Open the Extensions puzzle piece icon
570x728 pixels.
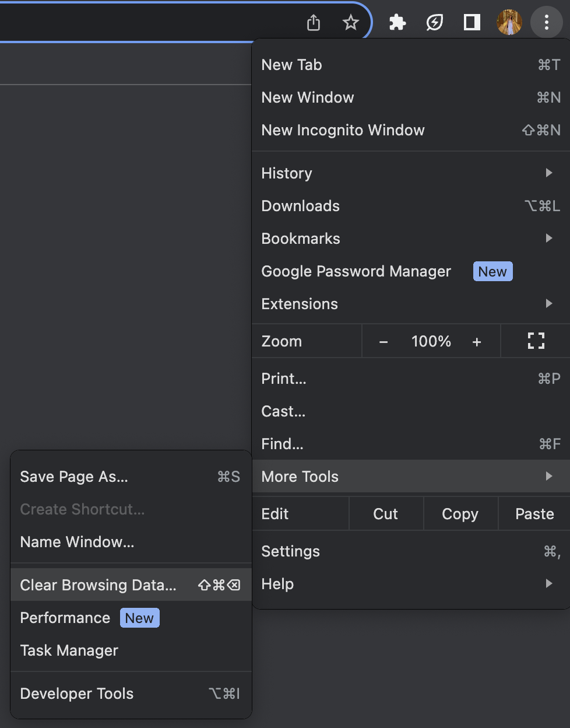[x=397, y=23]
